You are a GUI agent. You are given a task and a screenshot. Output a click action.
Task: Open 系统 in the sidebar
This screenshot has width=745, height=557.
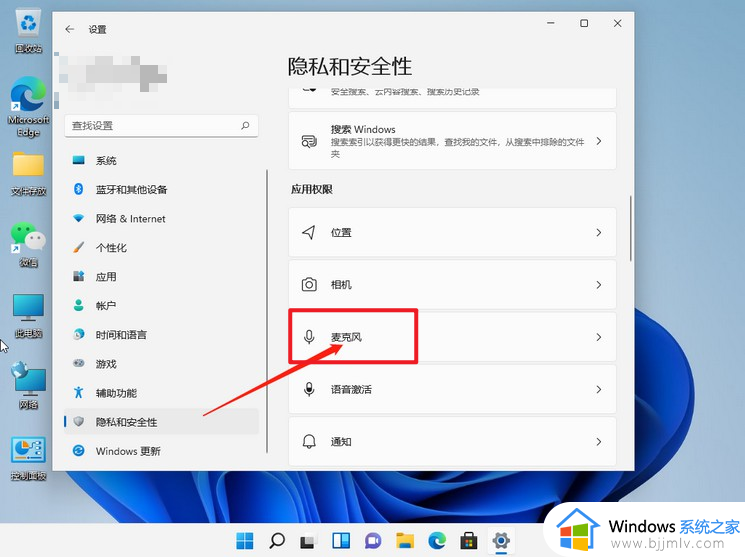(162, 161)
